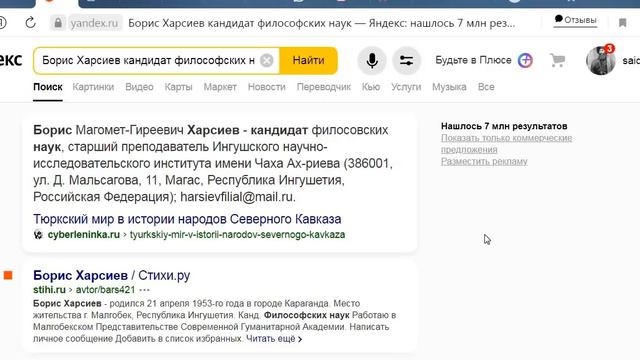Click the avtor/bars421 path link
640x360 pixels.
pyautogui.click(x=105, y=290)
